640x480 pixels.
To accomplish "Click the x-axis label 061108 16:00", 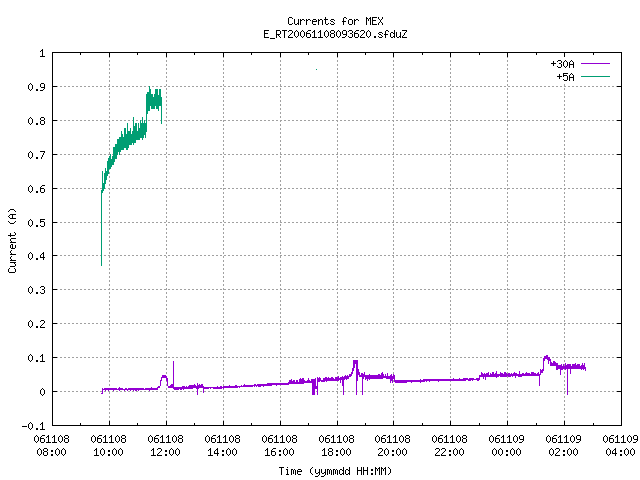I will [279, 446].
